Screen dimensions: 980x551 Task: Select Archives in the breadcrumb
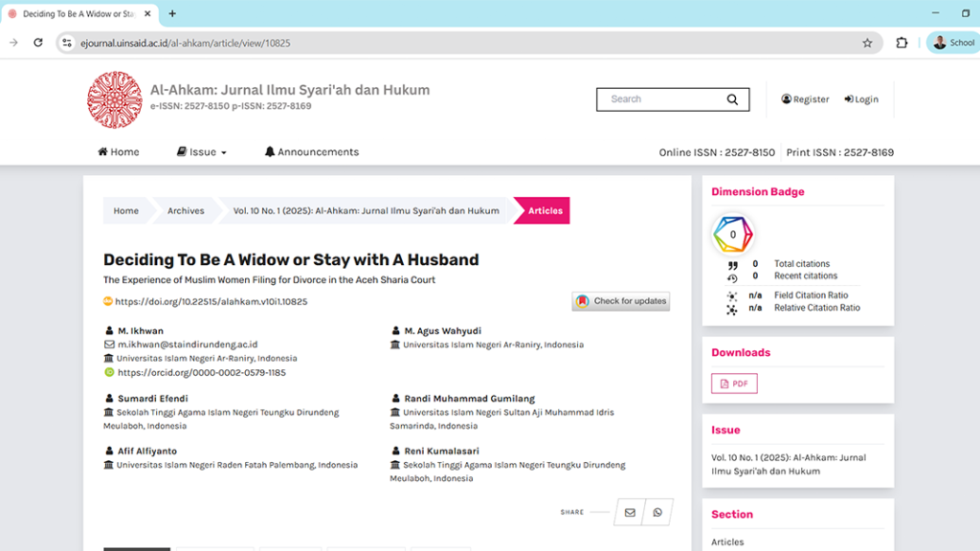point(186,210)
